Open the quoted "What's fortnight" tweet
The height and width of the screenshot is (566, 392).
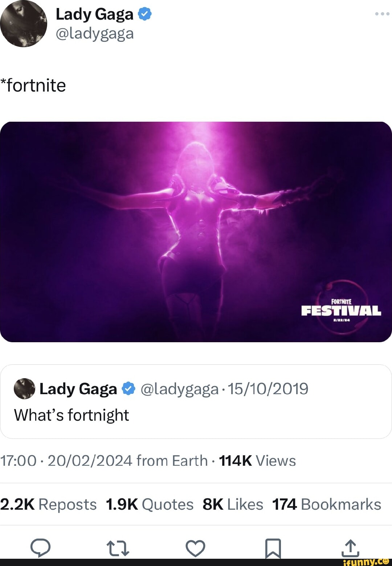196,415
